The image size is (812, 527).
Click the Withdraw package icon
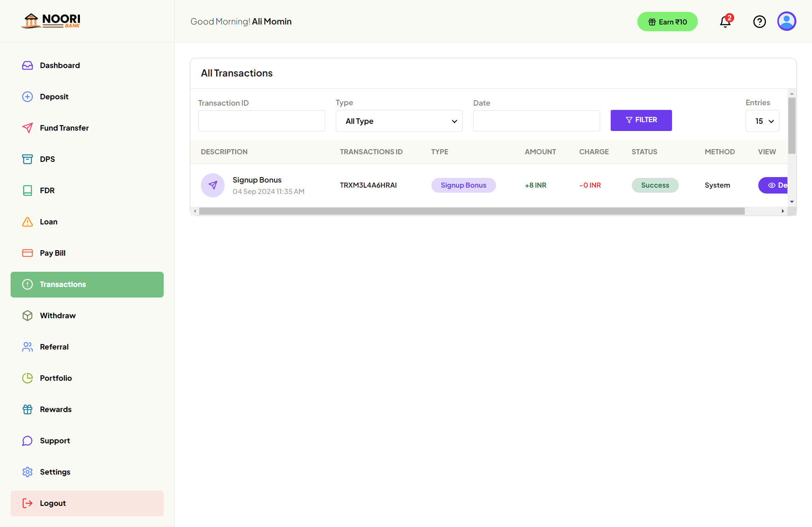[27, 315]
